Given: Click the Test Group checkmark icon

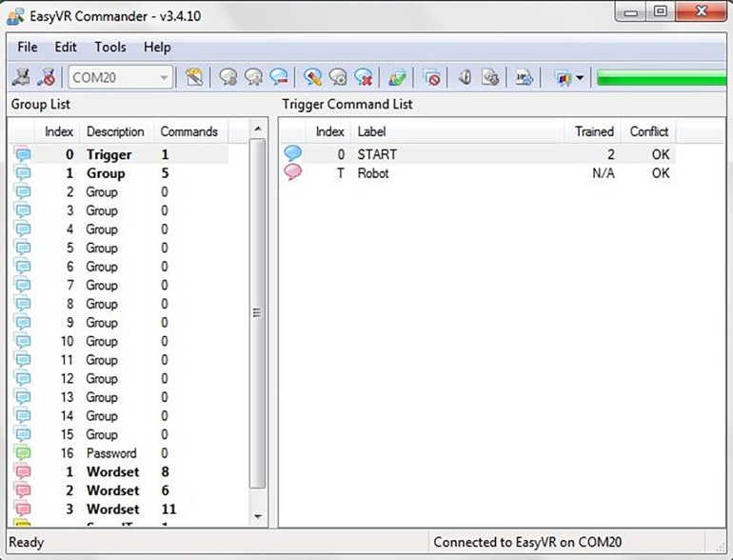Looking at the screenshot, I should [397, 77].
